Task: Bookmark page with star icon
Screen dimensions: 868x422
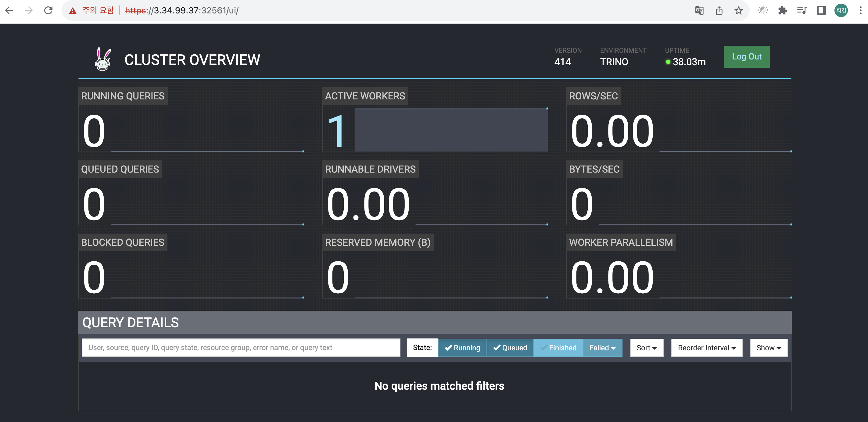Action: [x=738, y=10]
